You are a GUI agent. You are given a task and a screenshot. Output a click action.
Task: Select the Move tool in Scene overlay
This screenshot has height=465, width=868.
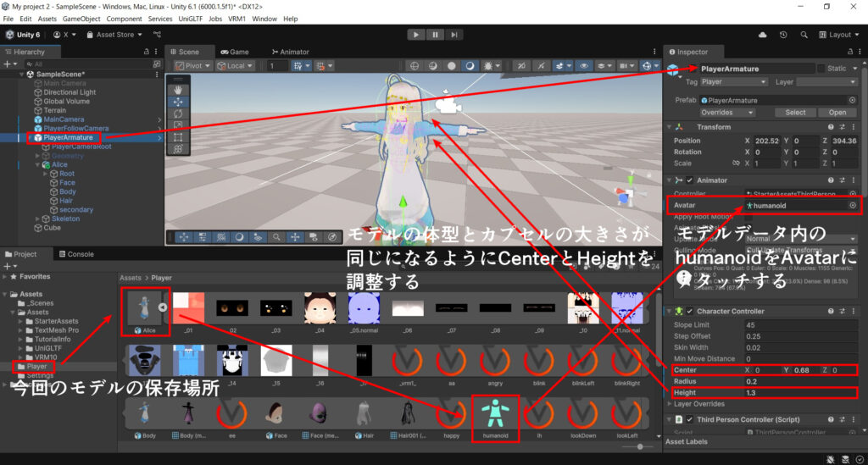click(x=178, y=102)
